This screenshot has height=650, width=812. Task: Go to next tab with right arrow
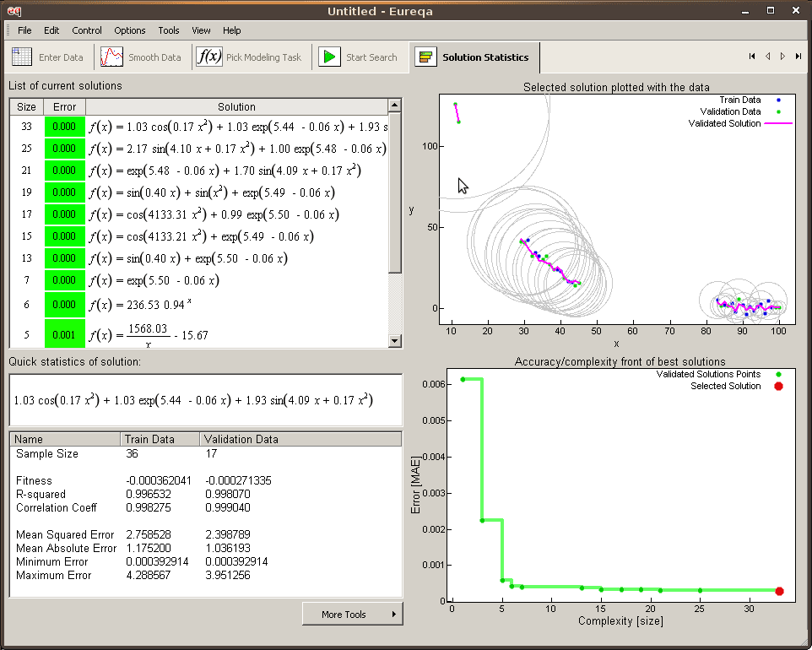click(x=783, y=57)
